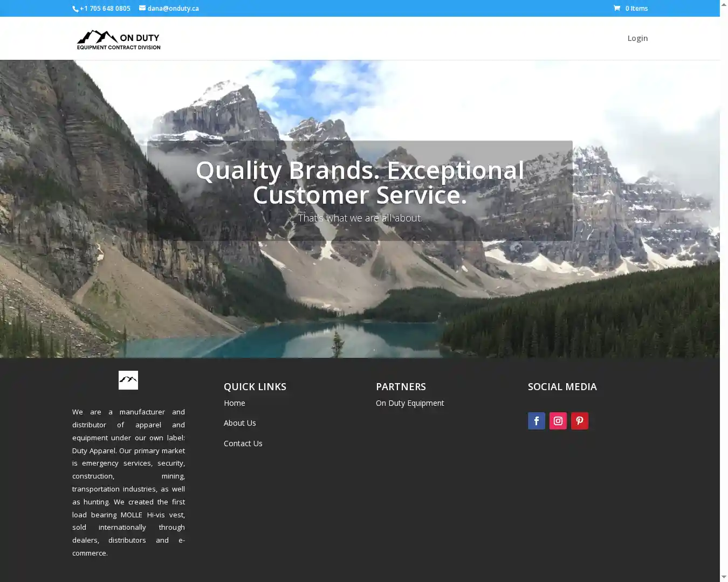Click the +1 705 648 0805 phone number
The width and height of the screenshot is (728, 582).
(x=105, y=9)
